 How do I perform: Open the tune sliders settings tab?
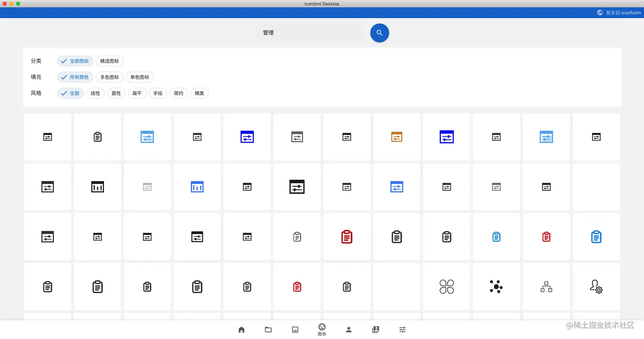tap(402, 329)
